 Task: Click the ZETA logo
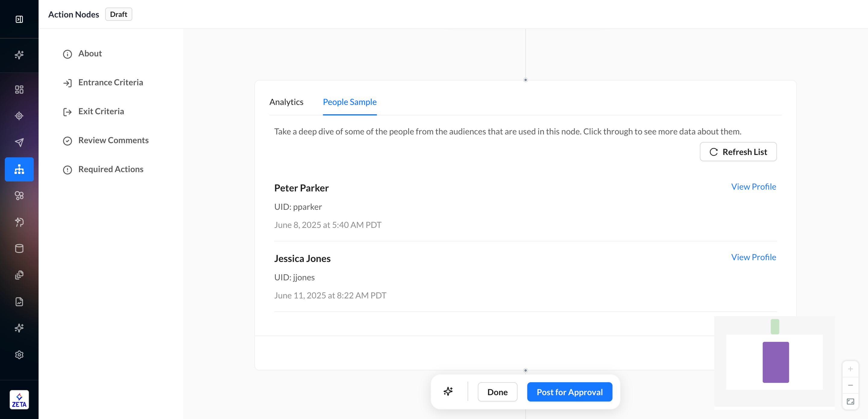(19, 400)
